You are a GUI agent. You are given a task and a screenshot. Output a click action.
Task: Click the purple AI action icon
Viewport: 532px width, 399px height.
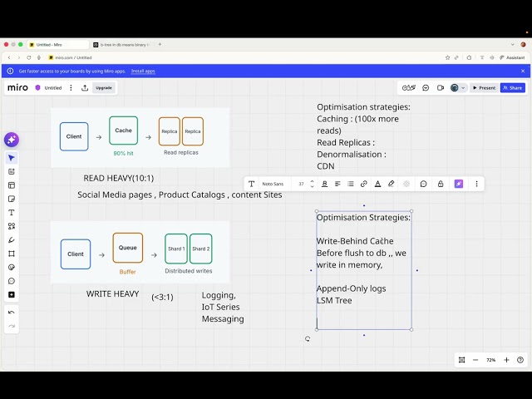tap(459, 184)
